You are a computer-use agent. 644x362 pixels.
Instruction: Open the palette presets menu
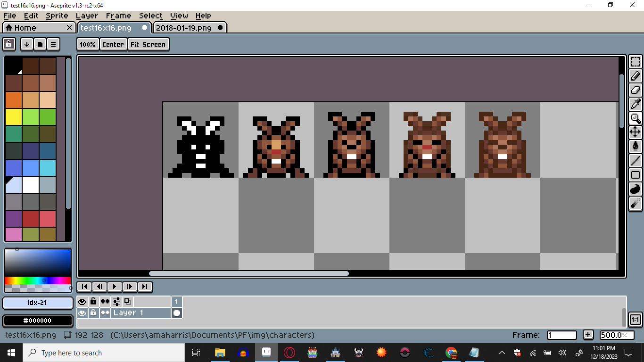pyautogui.click(x=40, y=44)
